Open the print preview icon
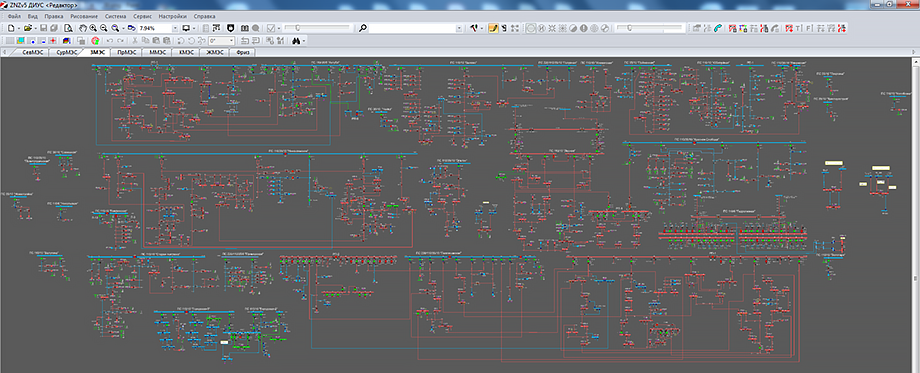This screenshot has height=373, width=920. point(68,28)
